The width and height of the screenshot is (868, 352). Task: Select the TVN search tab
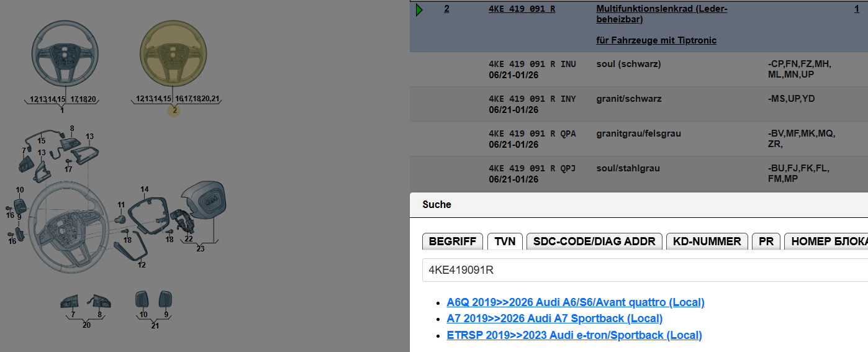[x=505, y=241]
